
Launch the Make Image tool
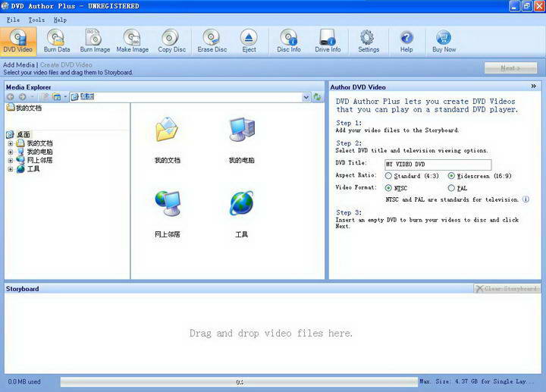pyautogui.click(x=132, y=41)
